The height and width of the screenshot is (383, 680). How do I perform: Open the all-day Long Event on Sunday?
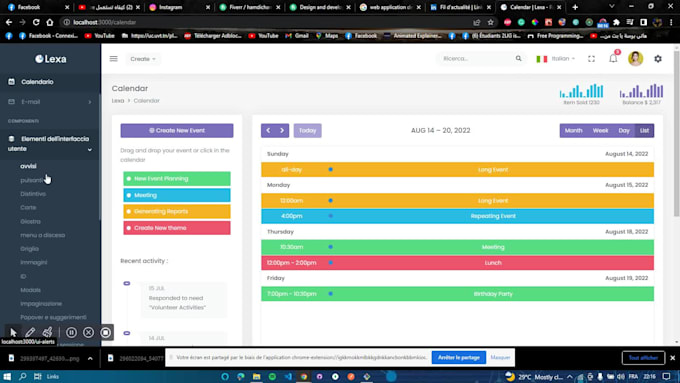(x=458, y=170)
